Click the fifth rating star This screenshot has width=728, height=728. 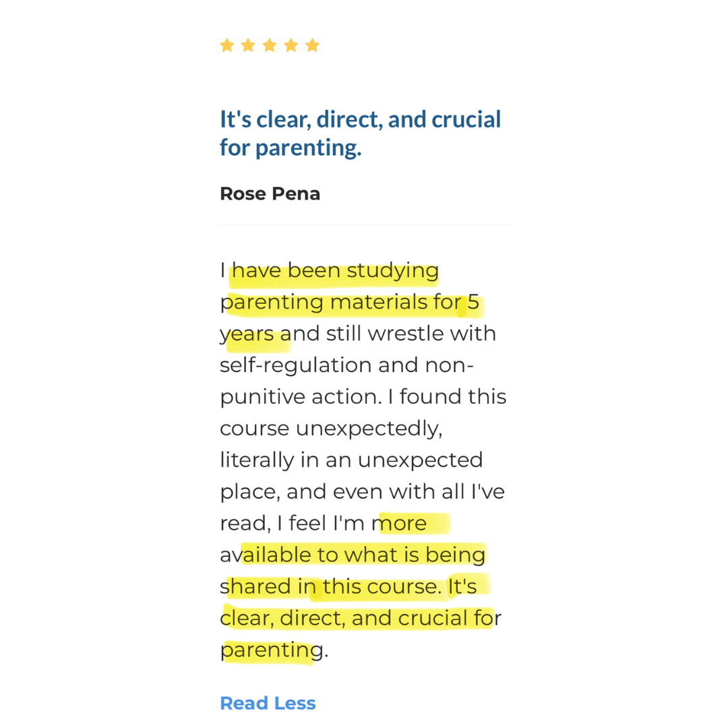tap(313, 46)
